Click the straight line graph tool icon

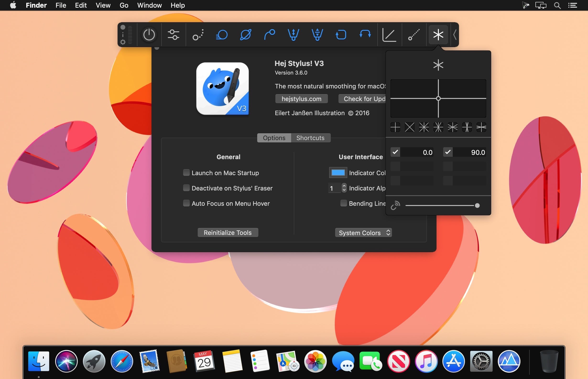tap(389, 35)
